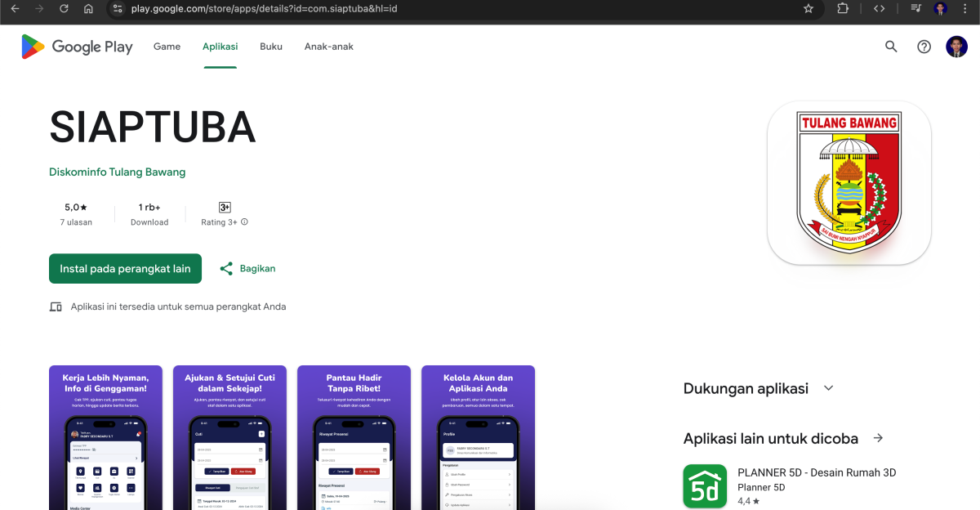Click the Rating 3+ label
The height and width of the screenshot is (510, 980).
(219, 222)
